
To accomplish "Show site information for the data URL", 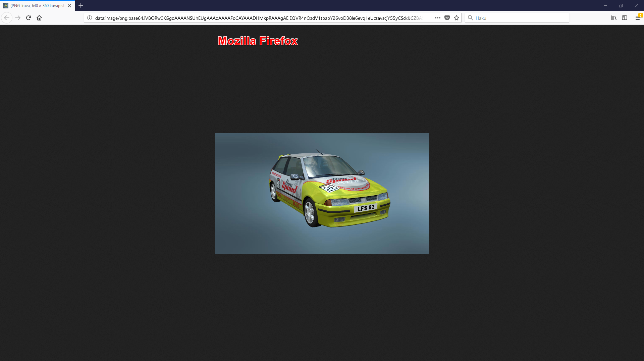I will (90, 18).
